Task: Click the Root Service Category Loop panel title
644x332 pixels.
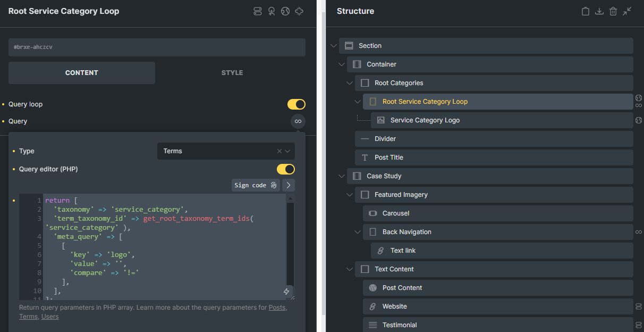Action: tap(64, 11)
